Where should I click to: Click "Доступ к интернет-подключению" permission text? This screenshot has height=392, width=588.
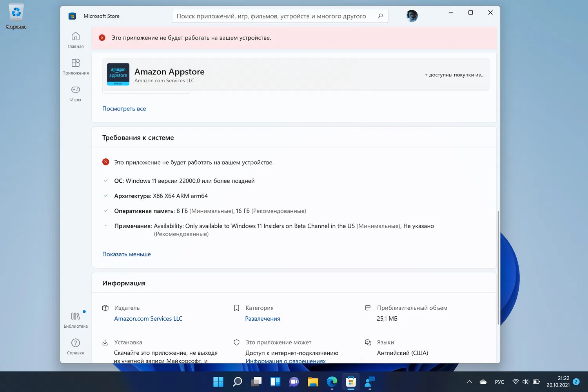point(292,353)
